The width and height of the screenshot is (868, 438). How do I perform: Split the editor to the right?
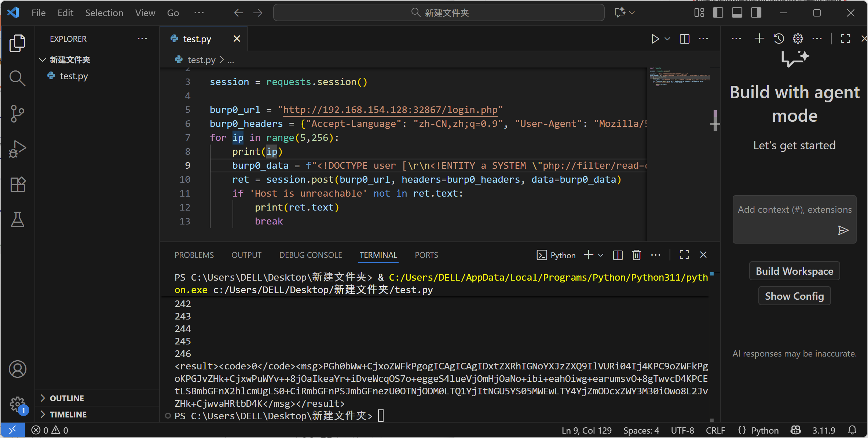pos(684,39)
